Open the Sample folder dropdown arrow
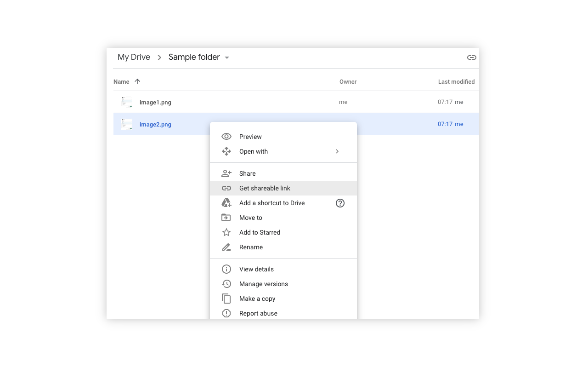The width and height of the screenshot is (588, 368). (x=227, y=57)
